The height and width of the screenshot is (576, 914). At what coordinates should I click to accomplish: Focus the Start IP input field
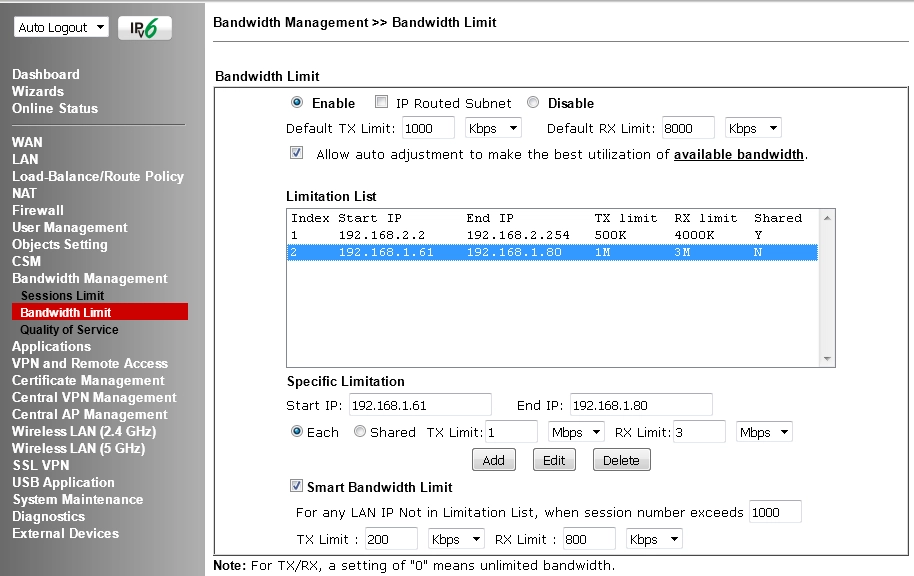(x=420, y=405)
